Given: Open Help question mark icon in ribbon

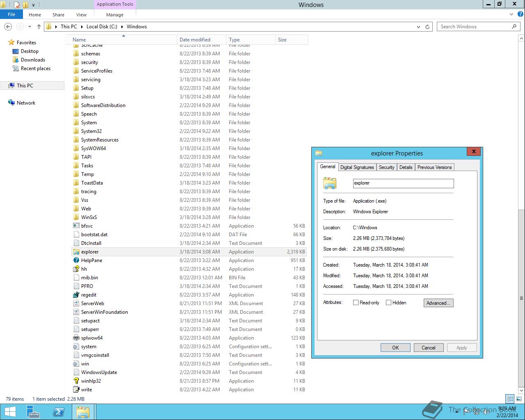Looking at the screenshot, I should [520, 14].
